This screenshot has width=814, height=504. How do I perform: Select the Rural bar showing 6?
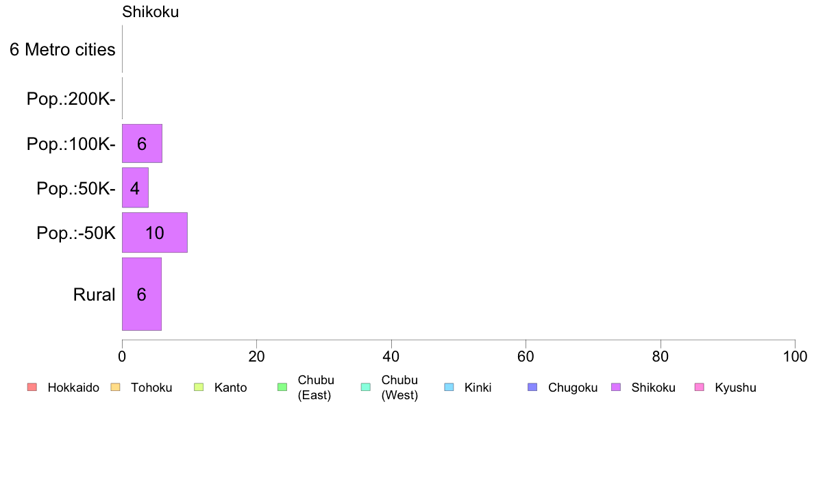click(x=142, y=294)
